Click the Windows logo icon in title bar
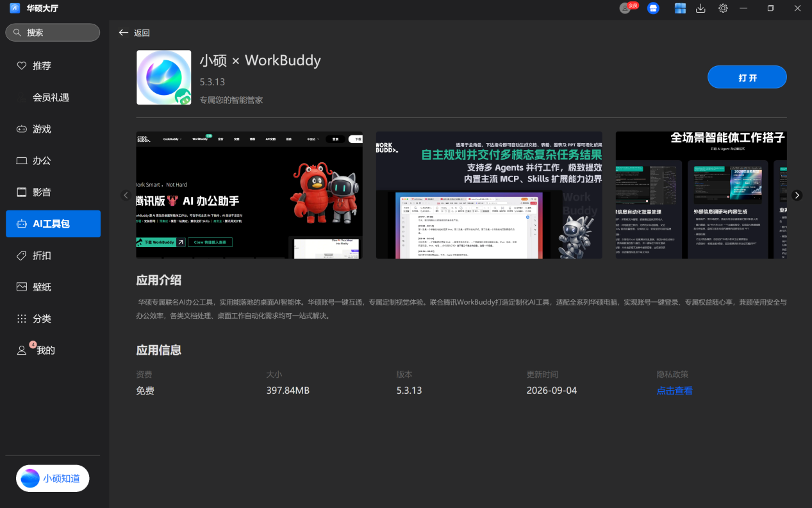 click(x=680, y=8)
